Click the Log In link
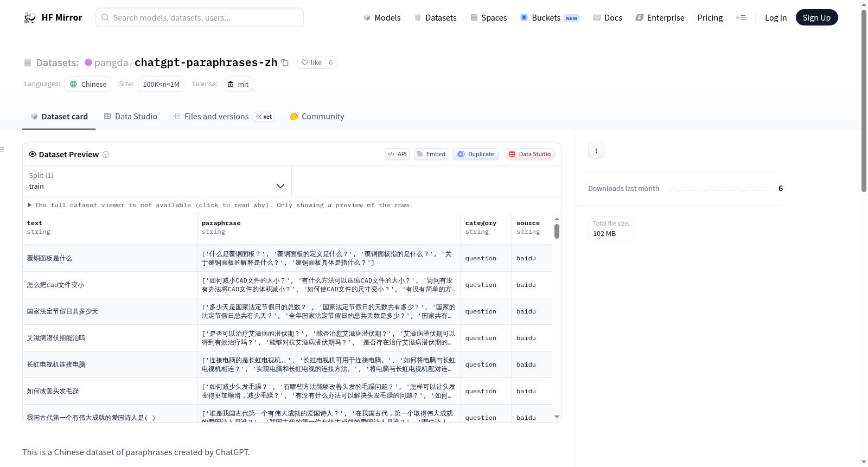 (776, 18)
